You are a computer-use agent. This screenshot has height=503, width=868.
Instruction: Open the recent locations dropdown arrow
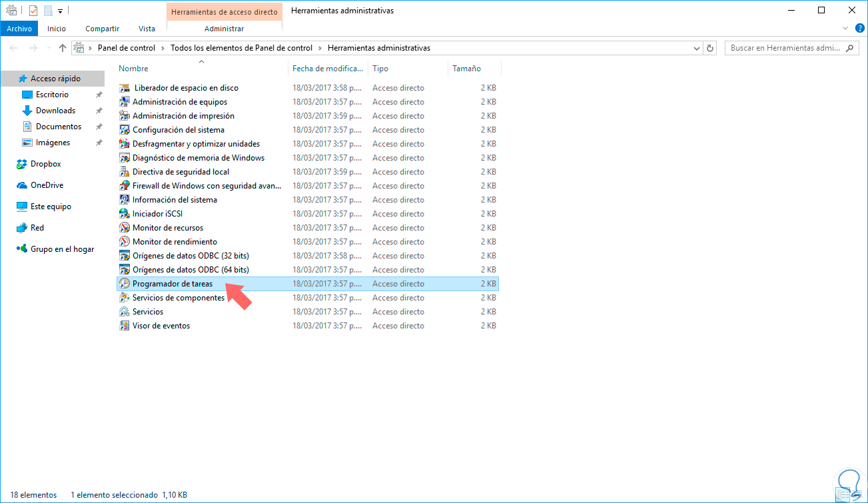[x=48, y=48]
